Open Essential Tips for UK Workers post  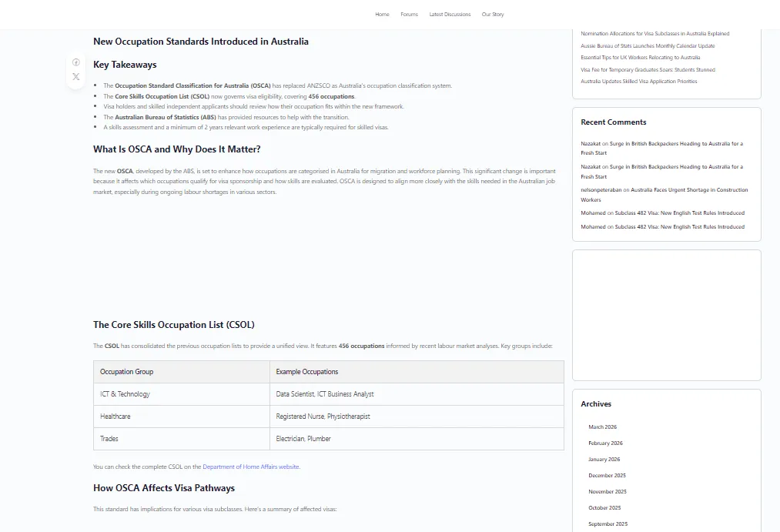pos(640,58)
